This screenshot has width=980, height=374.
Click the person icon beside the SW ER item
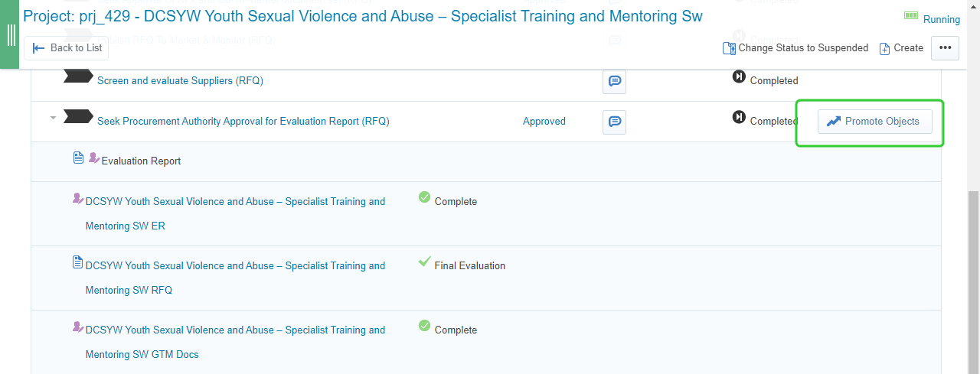[77, 198]
